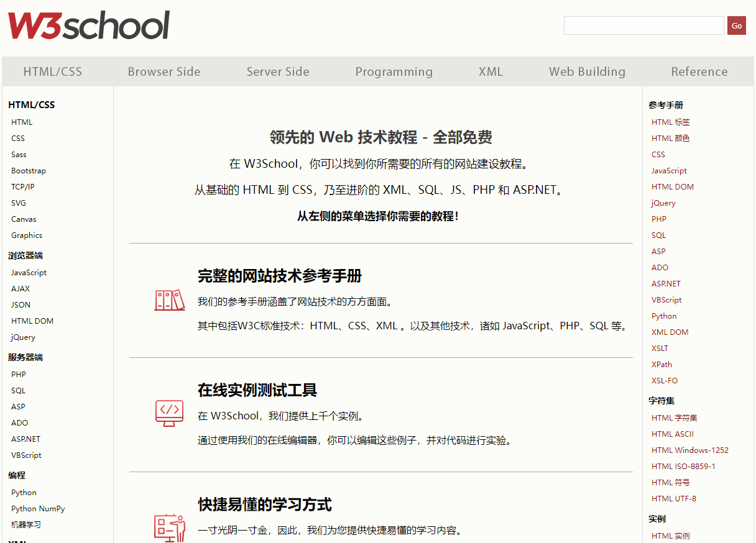Open ASP.NET tutorial in left sidebar

tap(25, 439)
